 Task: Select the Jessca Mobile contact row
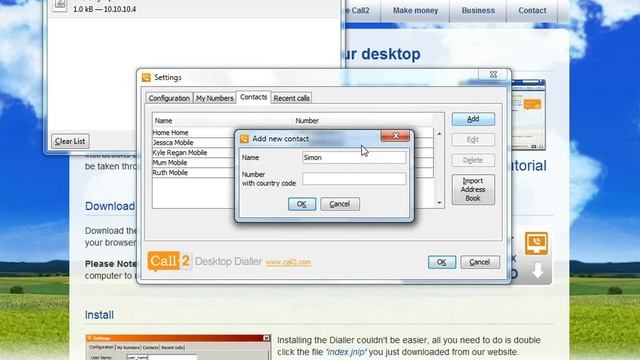pos(193,142)
